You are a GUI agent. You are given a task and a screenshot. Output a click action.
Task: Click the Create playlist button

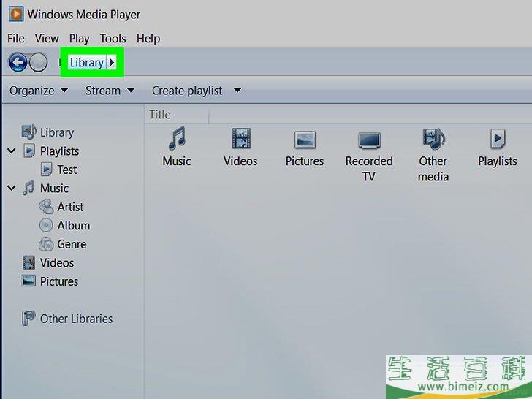click(187, 91)
